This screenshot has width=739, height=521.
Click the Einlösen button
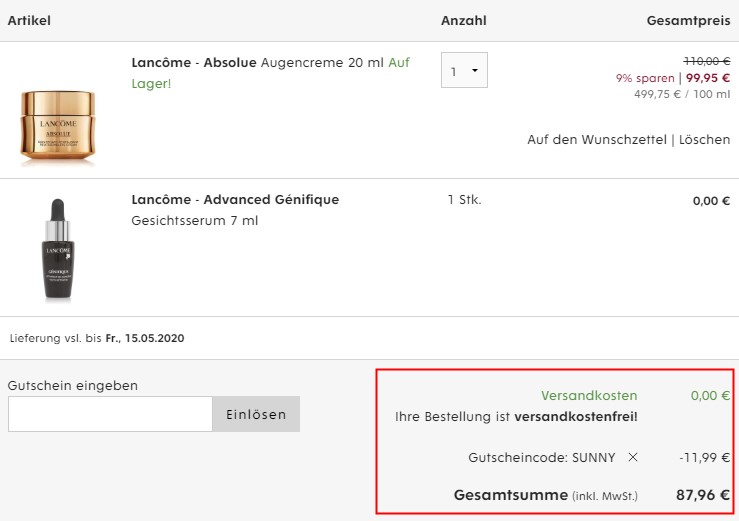tap(256, 414)
